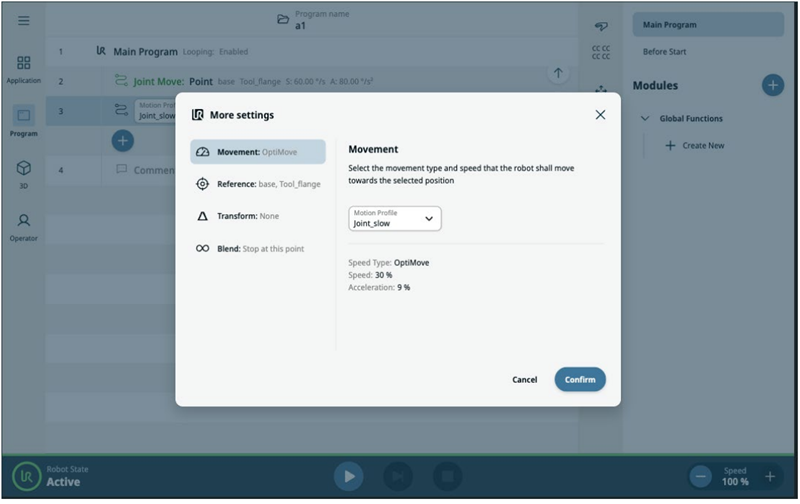Click the Cancel button
The width and height of the screenshot is (800, 504).
(525, 380)
